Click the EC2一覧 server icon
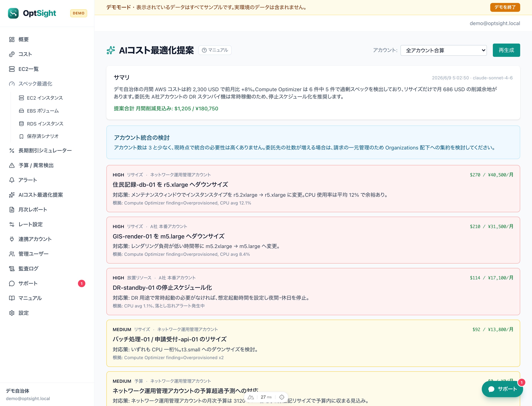The image size is (532, 406). pos(12,69)
